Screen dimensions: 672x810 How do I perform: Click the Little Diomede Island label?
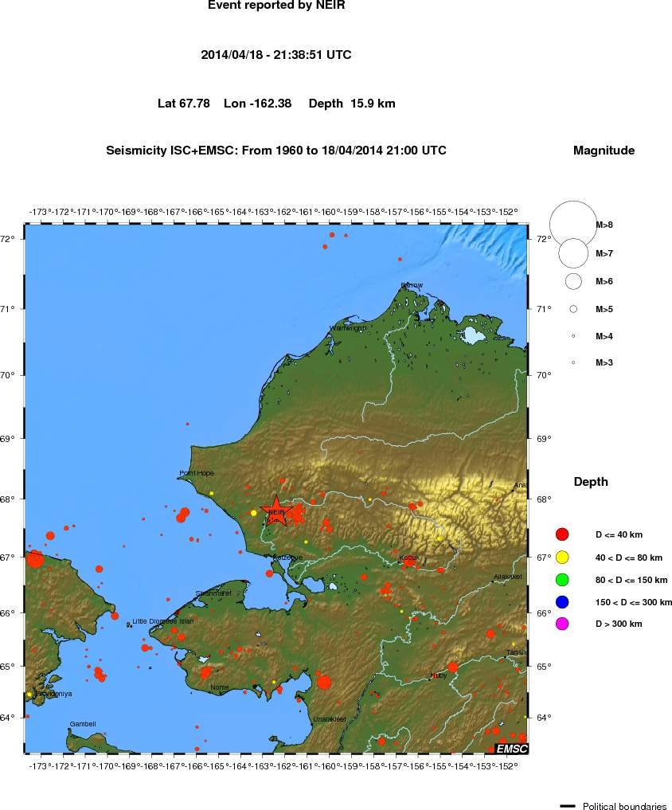[x=163, y=621]
